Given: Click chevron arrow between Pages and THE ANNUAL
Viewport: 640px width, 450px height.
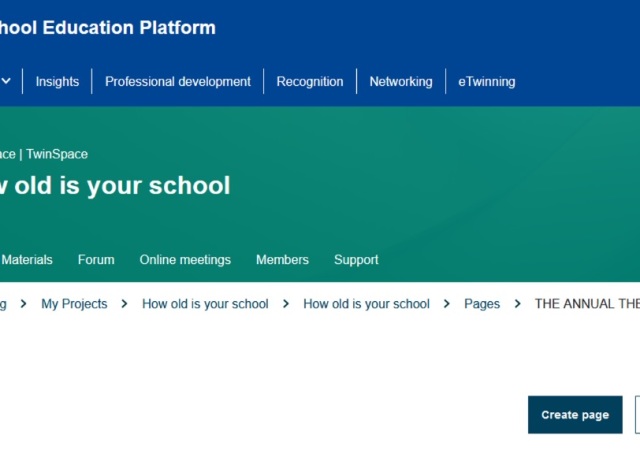Looking at the screenshot, I should (518, 304).
